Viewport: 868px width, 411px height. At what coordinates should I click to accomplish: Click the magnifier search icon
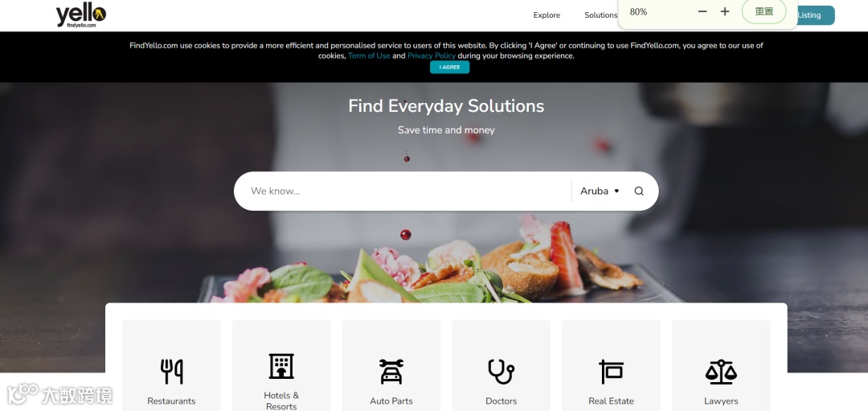[639, 191]
